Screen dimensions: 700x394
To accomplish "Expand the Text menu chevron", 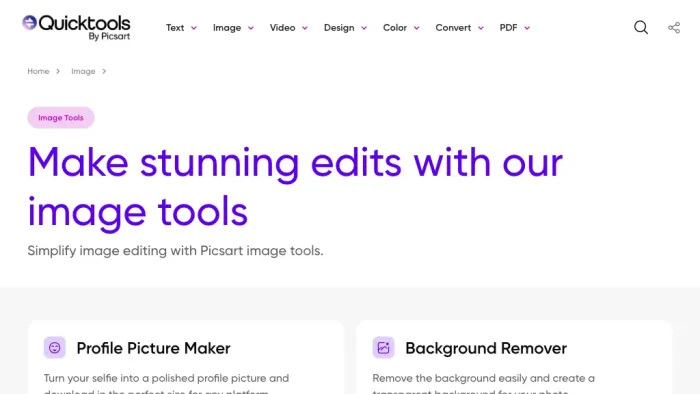I will (194, 28).
